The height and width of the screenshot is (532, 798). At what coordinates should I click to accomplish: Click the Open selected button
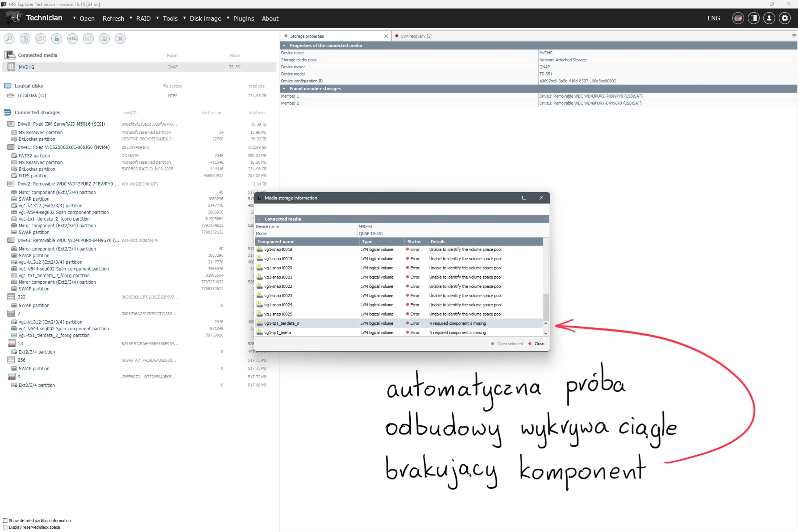pos(510,343)
